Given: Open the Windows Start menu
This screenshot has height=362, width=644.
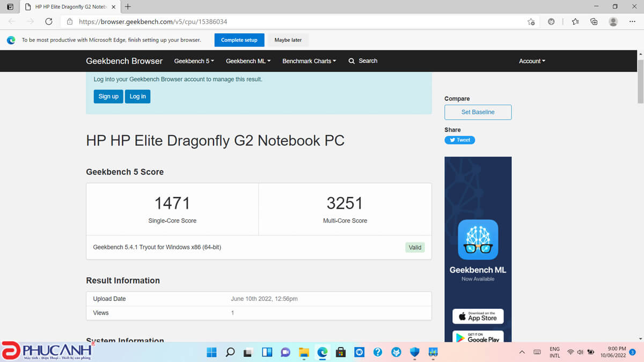Looking at the screenshot, I should 212,352.
